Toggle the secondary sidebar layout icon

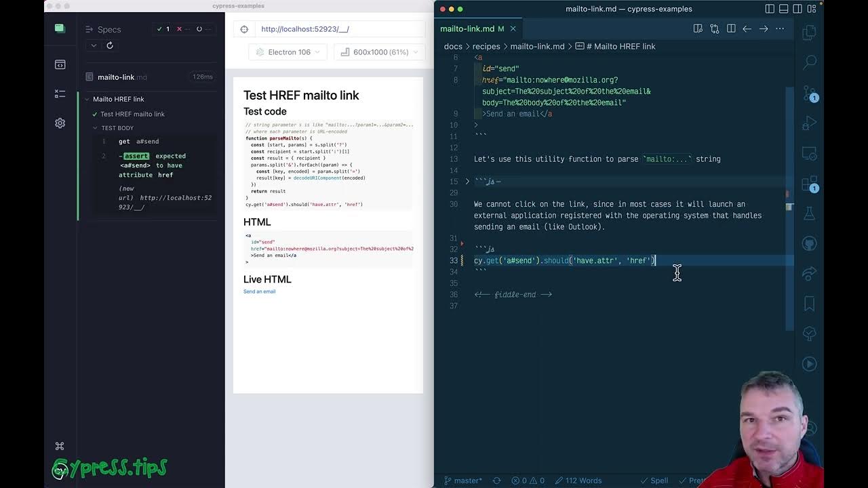click(x=797, y=9)
